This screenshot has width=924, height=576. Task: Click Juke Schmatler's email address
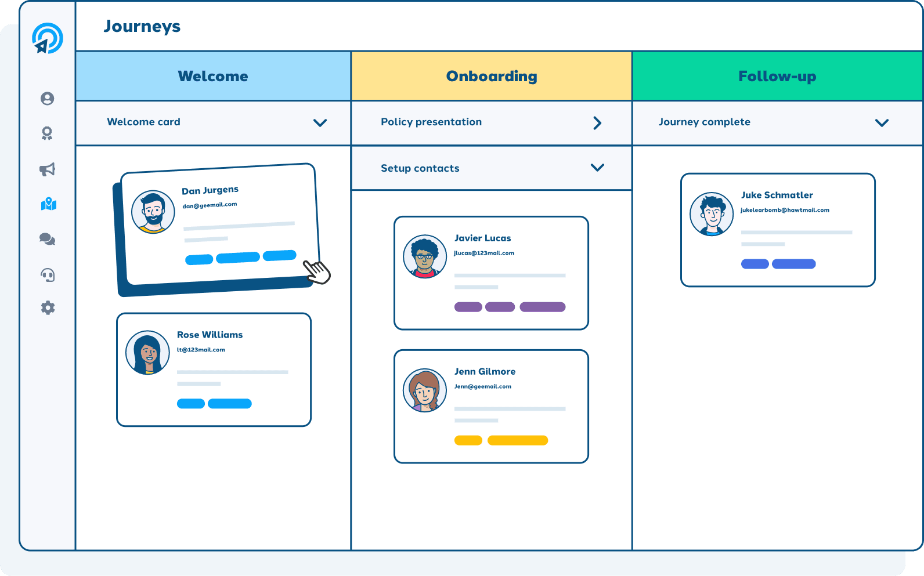[x=785, y=210]
